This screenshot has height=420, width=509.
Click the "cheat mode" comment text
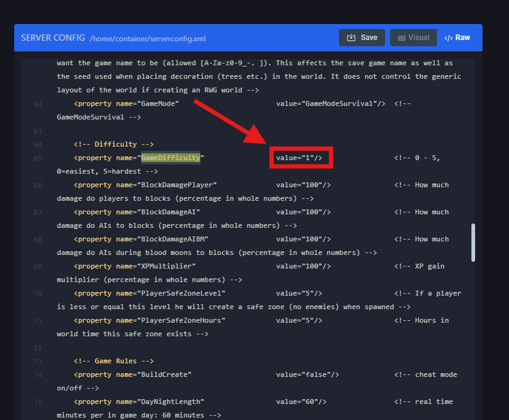(x=436, y=374)
